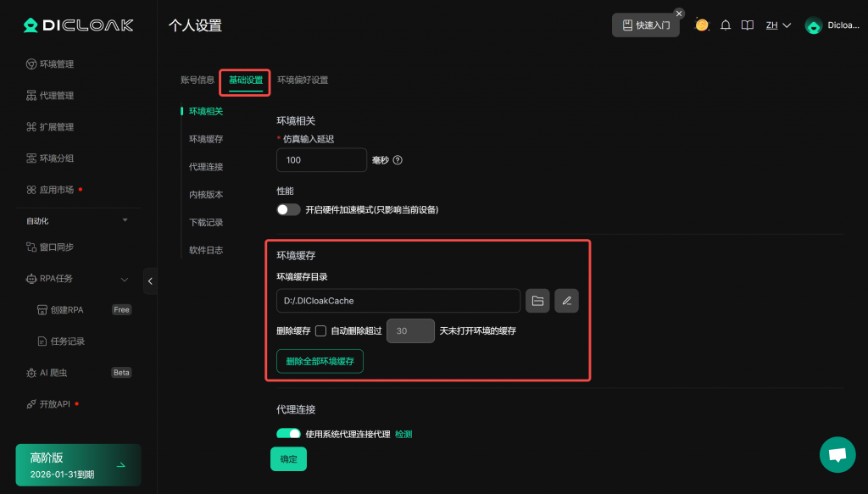
Task: Open the documentation book icon
Action: [x=747, y=25]
